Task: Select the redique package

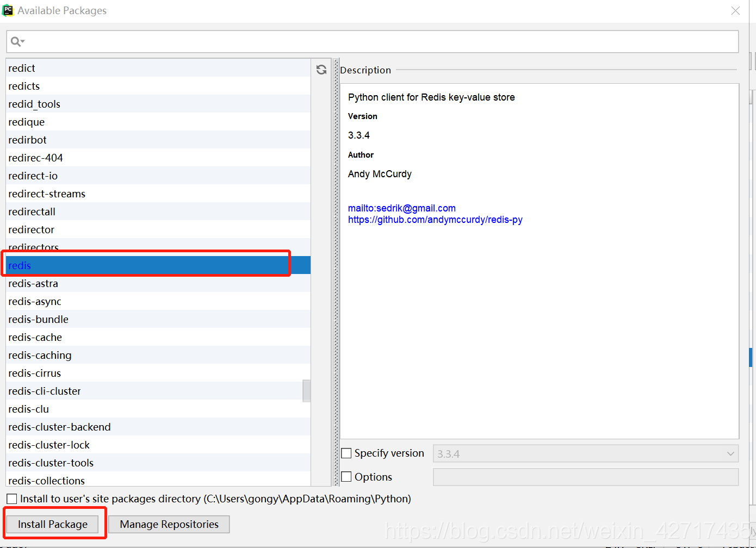Action: click(x=158, y=122)
